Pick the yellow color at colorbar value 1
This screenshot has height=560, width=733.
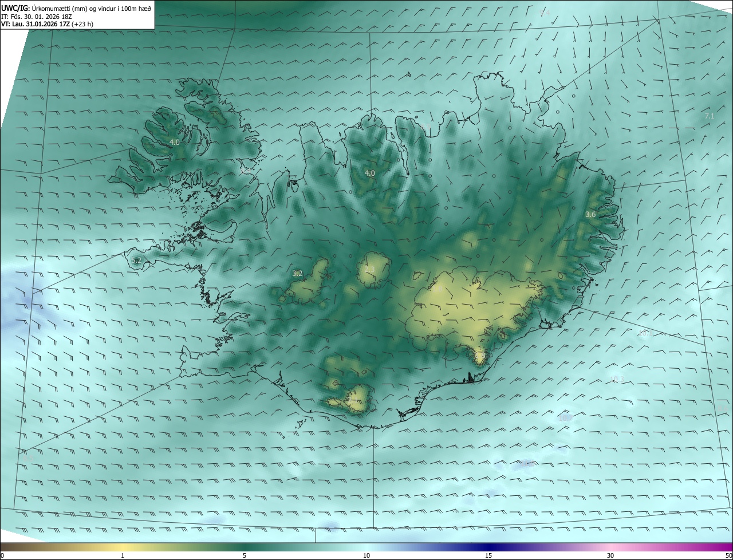pyautogui.click(x=123, y=547)
